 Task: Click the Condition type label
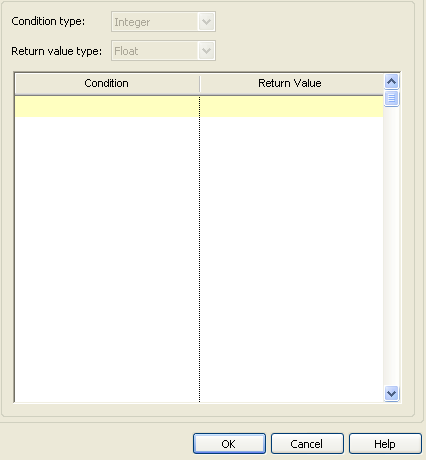click(x=48, y=21)
